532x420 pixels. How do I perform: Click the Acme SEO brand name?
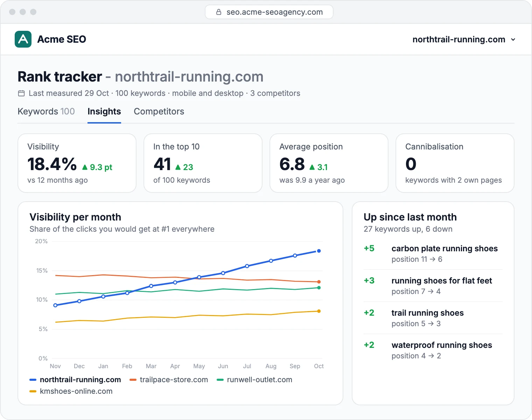(62, 39)
